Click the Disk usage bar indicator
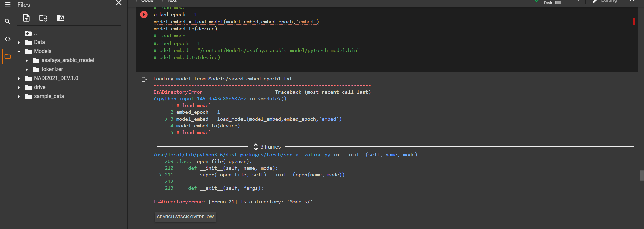The image size is (644, 229). click(563, 3)
